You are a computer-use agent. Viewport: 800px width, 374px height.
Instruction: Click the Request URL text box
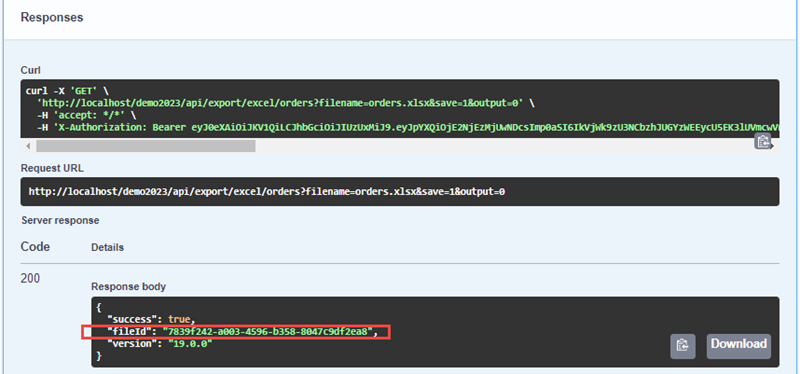pyautogui.click(x=399, y=192)
